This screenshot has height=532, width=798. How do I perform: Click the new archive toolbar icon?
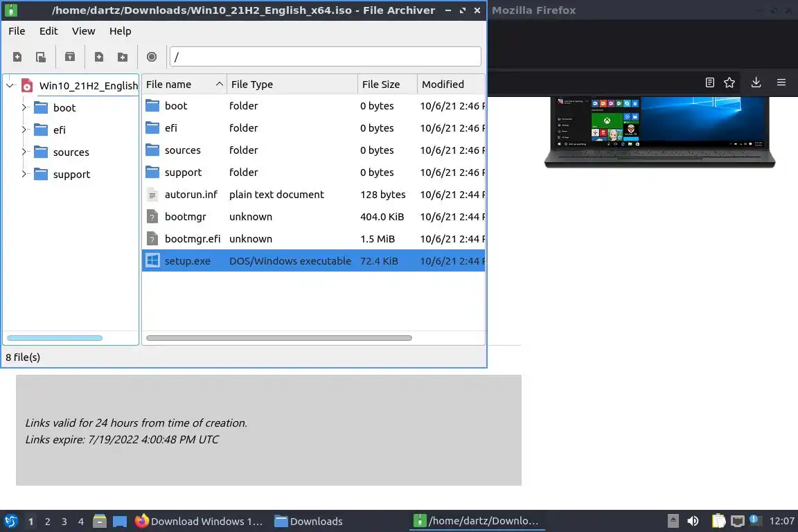click(17, 57)
